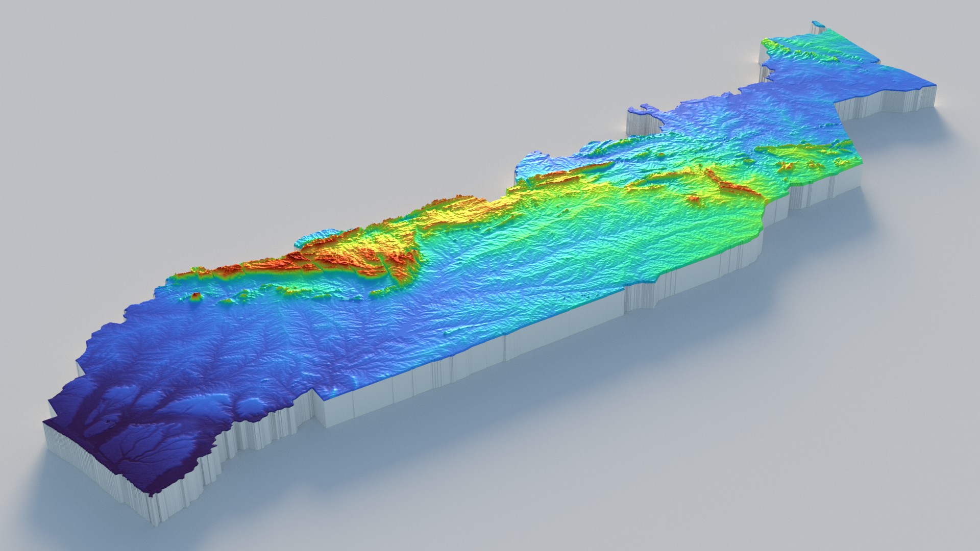The width and height of the screenshot is (980, 551).
Task: Click the small isolated red peak near the western edge
Action: pos(195,296)
